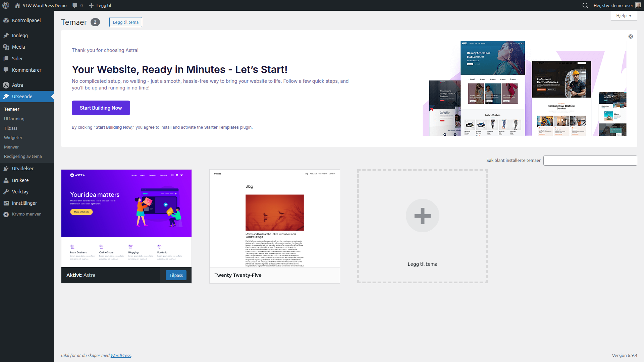Click the Legg til admin bar item
Viewport: 644px width, 362px height.
(100, 5)
